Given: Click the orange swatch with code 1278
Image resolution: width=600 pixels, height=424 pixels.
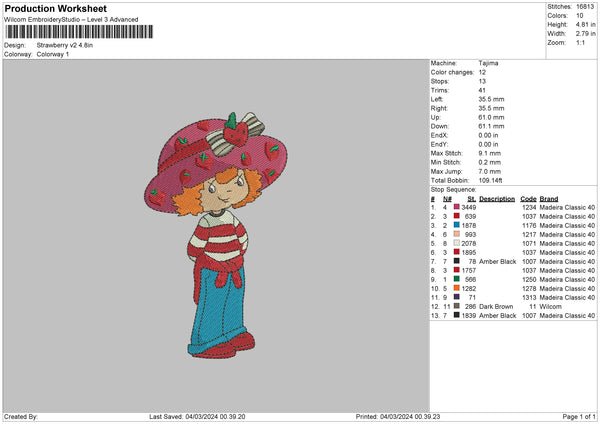Looking at the screenshot, I should coord(457,288).
